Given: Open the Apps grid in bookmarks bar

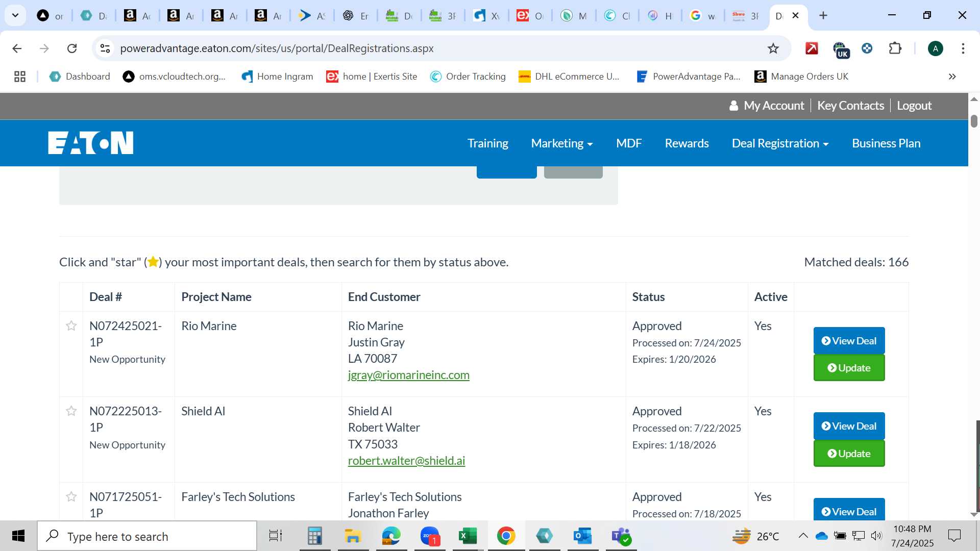Looking at the screenshot, I should pyautogui.click(x=20, y=77).
